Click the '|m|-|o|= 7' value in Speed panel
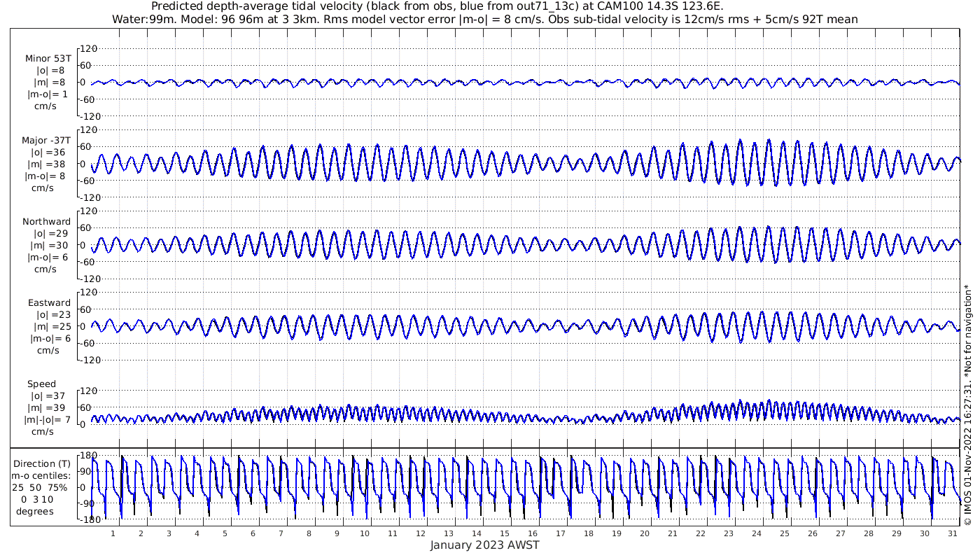The image size is (980, 560). [x=47, y=420]
